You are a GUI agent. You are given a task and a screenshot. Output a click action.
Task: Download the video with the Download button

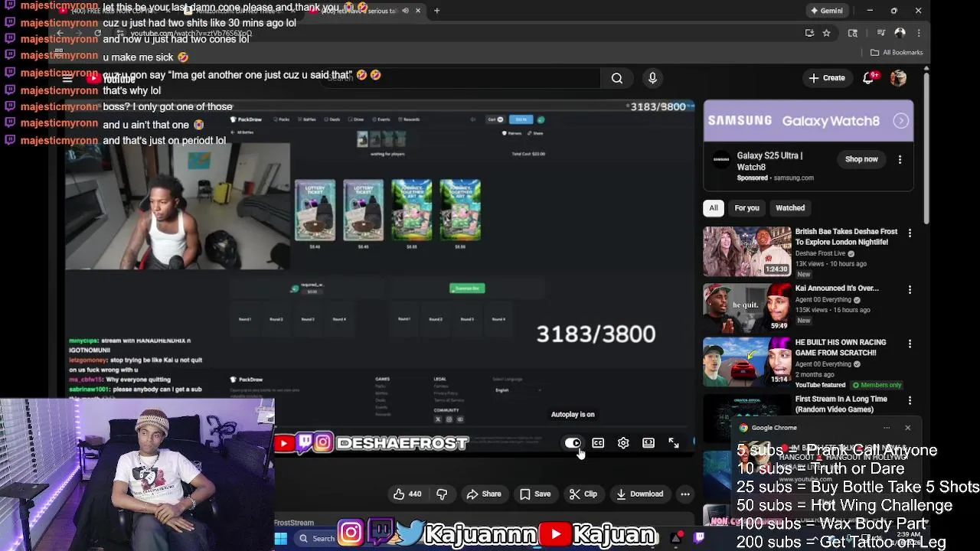click(x=640, y=494)
